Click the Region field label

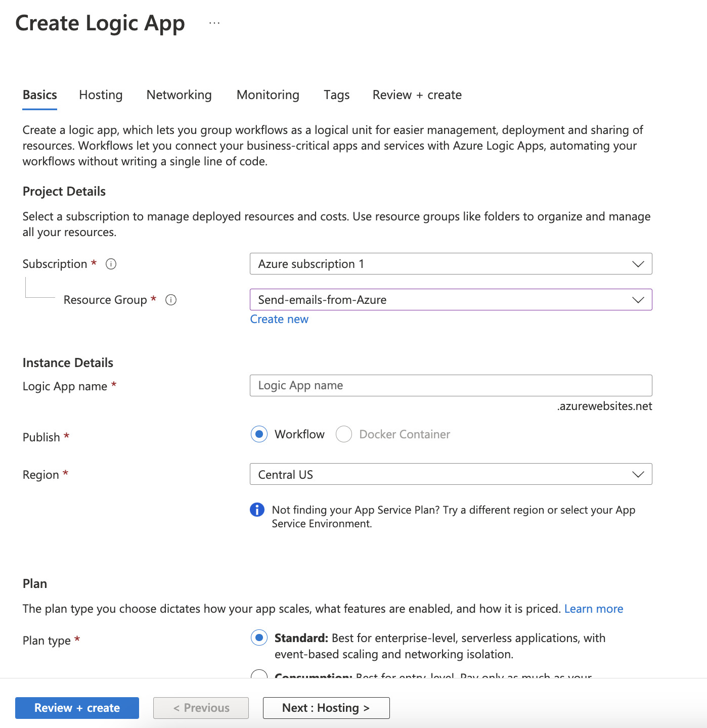[41, 475]
